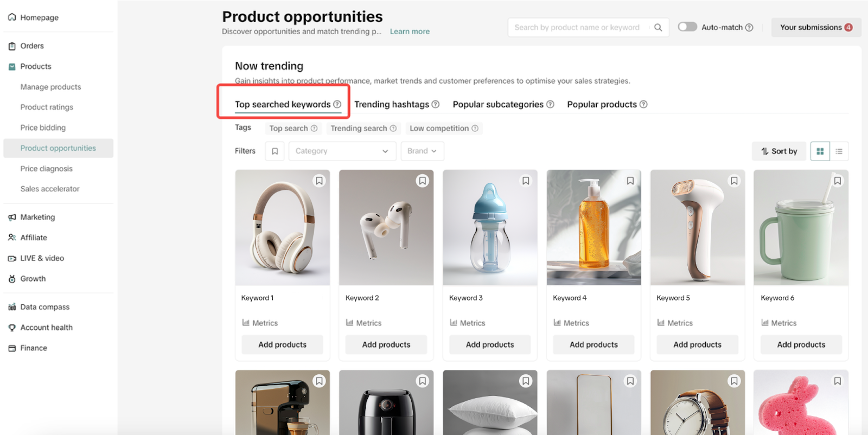Click the saved filters bookmark icon
868x435 pixels.
[x=275, y=151]
